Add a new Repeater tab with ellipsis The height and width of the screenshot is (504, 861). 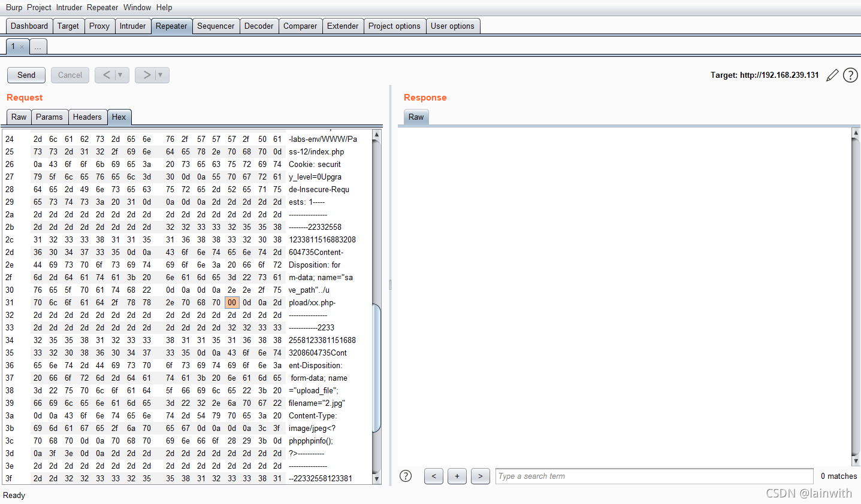click(x=38, y=47)
